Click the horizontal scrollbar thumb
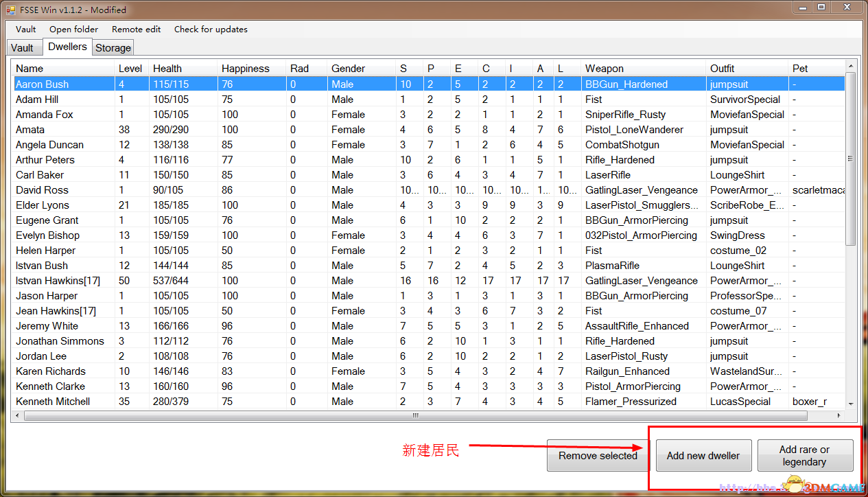868x497 pixels. (414, 416)
